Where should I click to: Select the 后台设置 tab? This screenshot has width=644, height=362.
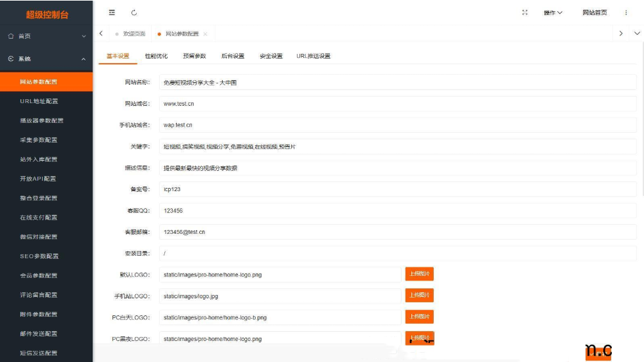pos(233,56)
